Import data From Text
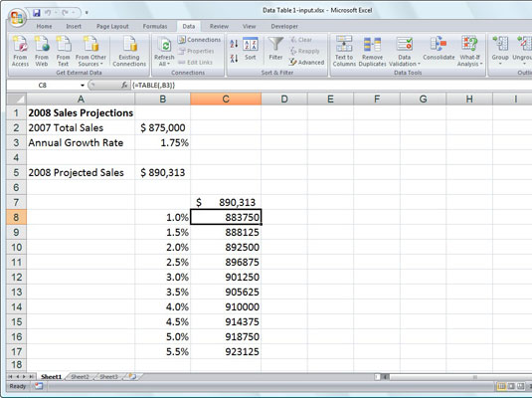This screenshot has width=532, height=398. click(x=63, y=52)
